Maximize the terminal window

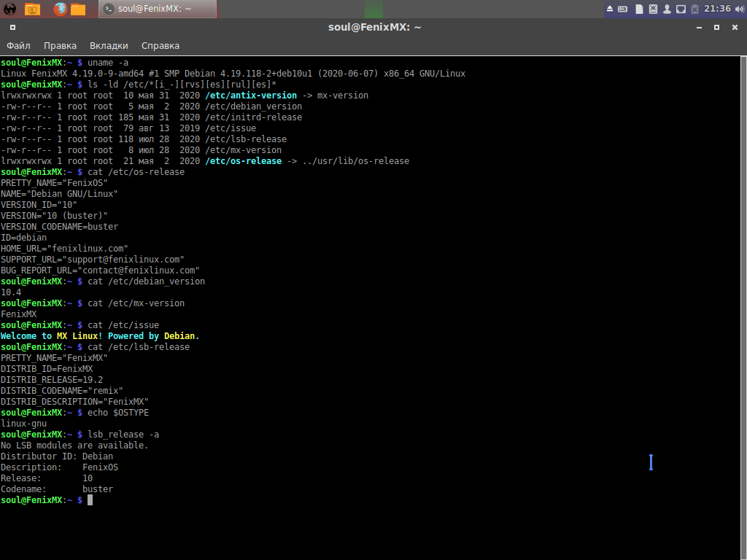click(x=716, y=28)
